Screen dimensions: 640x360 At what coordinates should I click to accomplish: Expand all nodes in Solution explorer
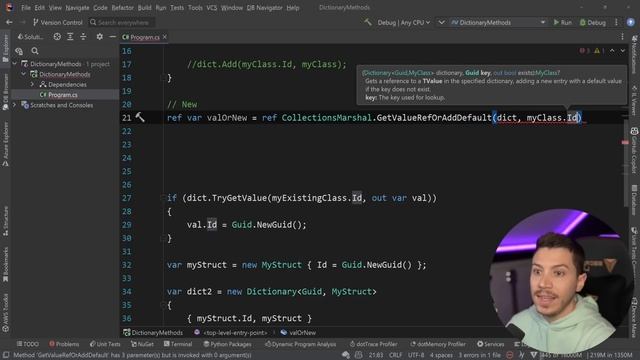(70, 37)
